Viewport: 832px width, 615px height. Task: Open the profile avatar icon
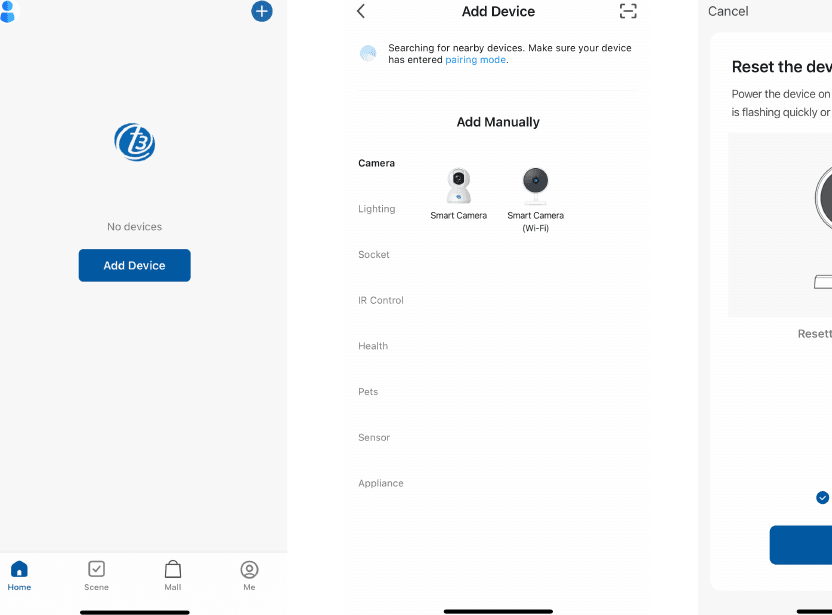[7, 11]
